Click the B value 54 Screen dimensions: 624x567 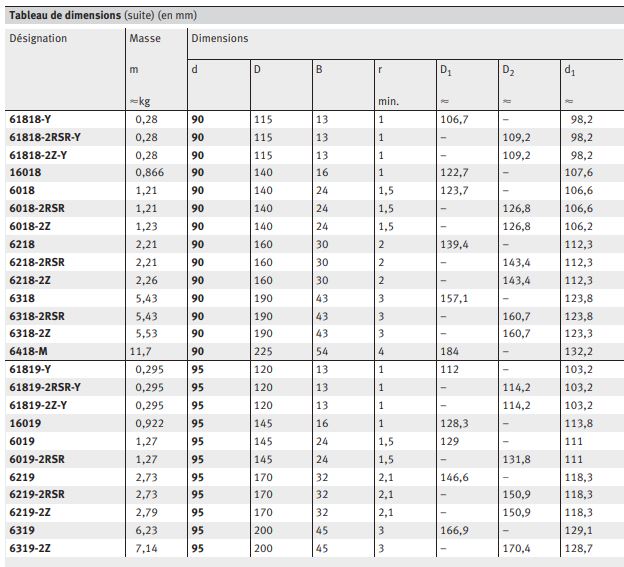322,351
